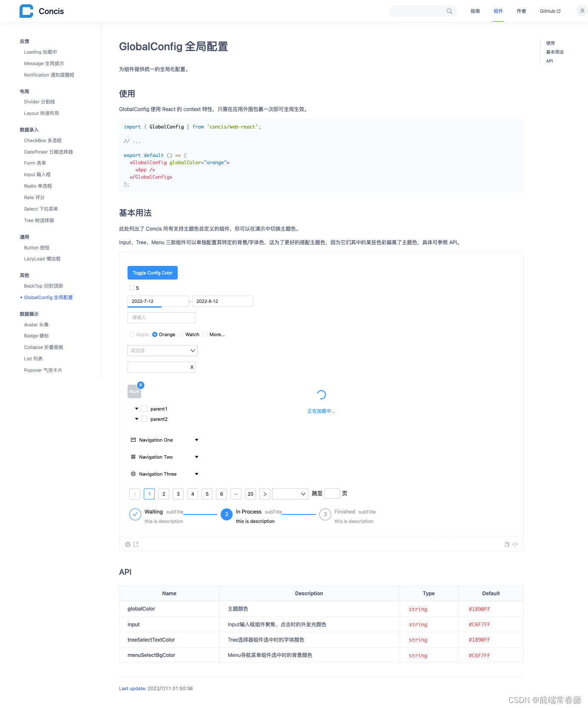The height and width of the screenshot is (708, 588).
Task: Click the Concis logo icon
Action: click(x=26, y=11)
